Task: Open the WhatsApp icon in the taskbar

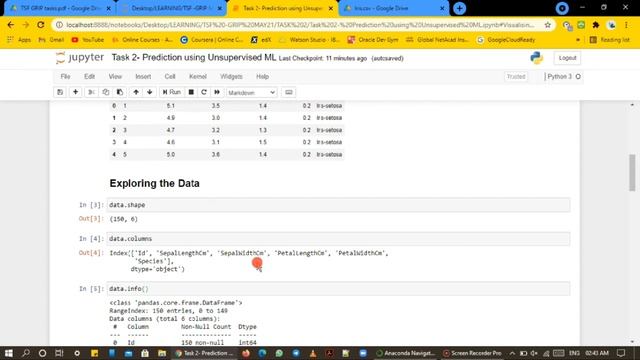Action: (x=279, y=353)
